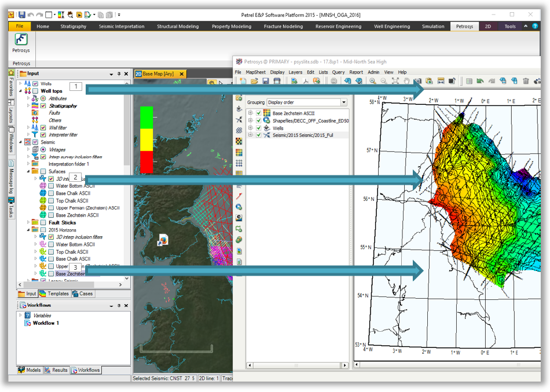Click the Input pane horizontal scrollbar
Screen dimensions: 550x392
pos(70,284)
